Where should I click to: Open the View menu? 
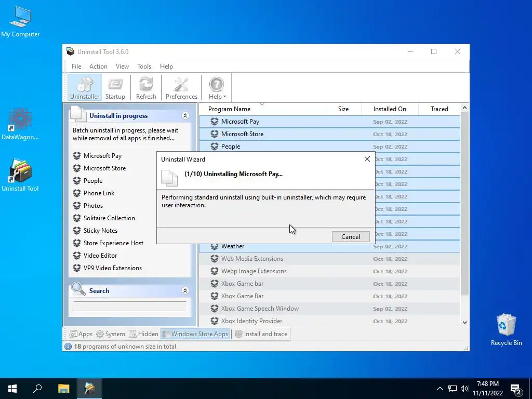122,66
